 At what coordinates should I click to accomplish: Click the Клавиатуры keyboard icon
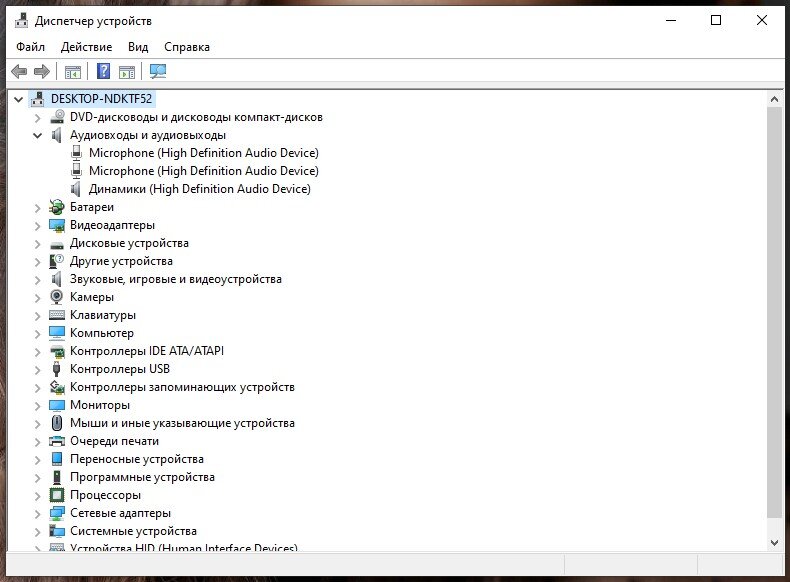[x=57, y=315]
